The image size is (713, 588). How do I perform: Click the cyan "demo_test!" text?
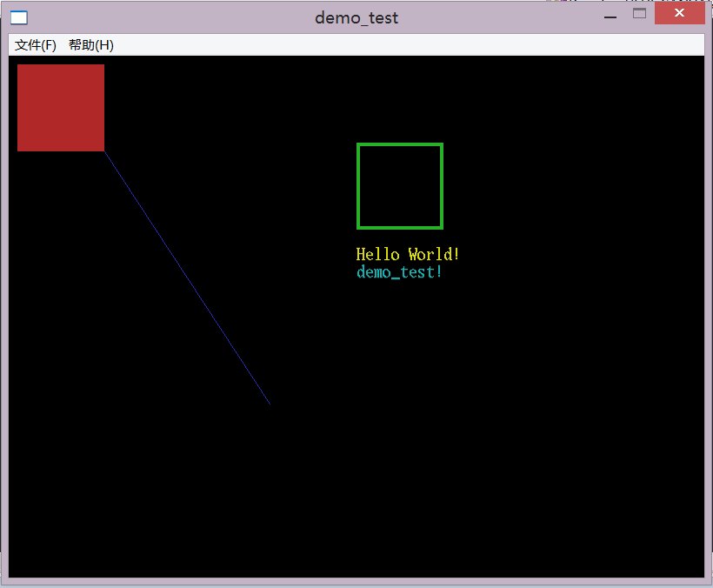click(399, 272)
